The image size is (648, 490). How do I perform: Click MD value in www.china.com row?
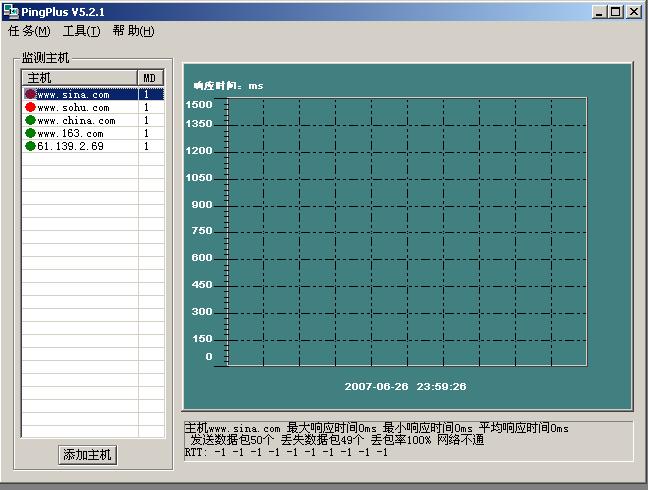146,120
